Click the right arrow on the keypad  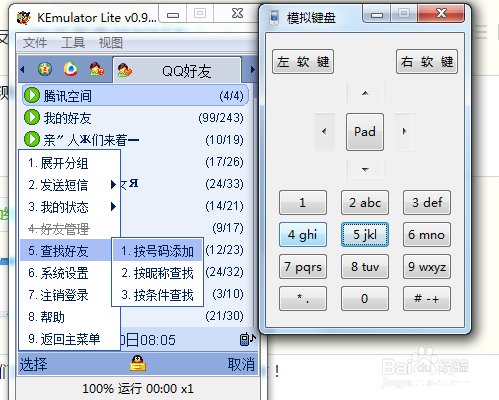pyautogui.click(x=405, y=132)
